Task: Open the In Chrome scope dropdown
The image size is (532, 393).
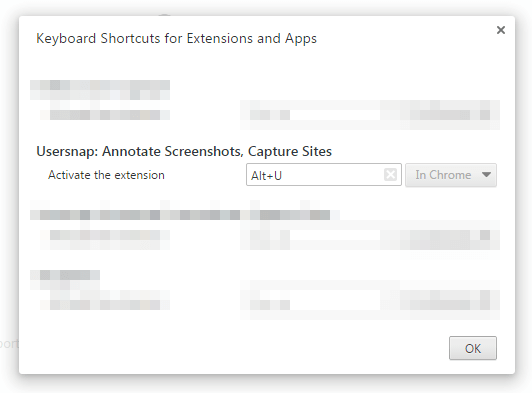Action: coord(451,175)
